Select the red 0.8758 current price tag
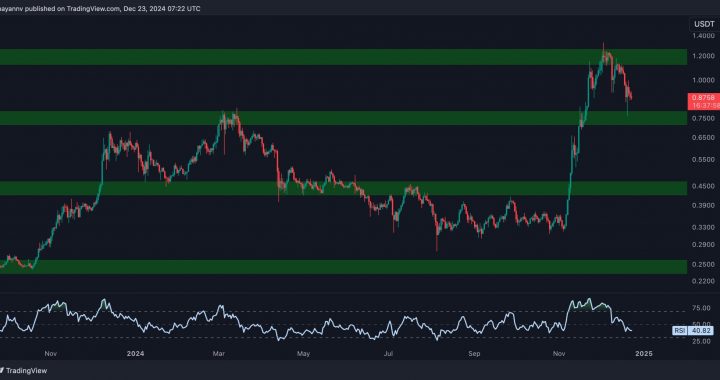Screen dimensions: 720x380 704,98
